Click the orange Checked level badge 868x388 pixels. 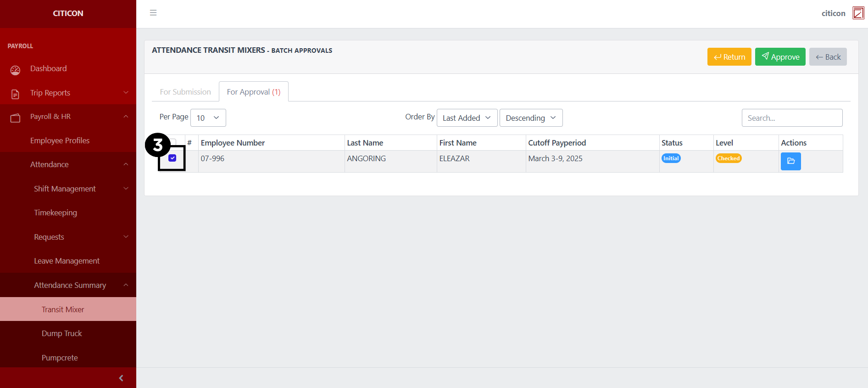[x=728, y=158]
